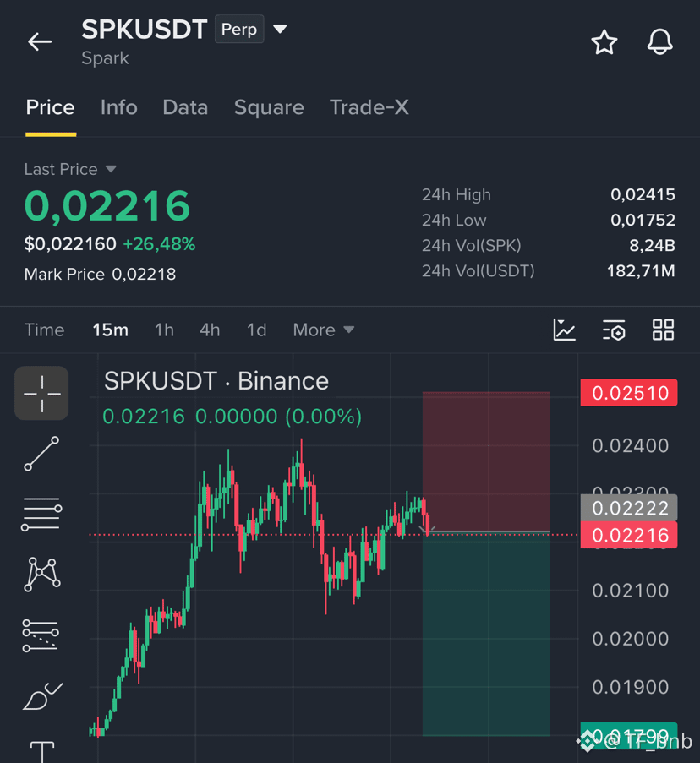Select the XABCD pattern tool
The height and width of the screenshot is (763, 700).
tap(42, 575)
